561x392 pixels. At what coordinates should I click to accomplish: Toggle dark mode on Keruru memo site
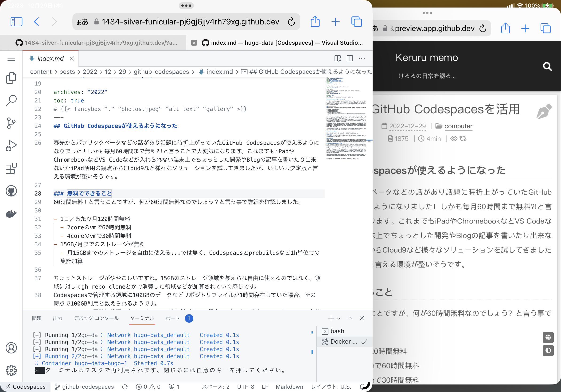(x=548, y=350)
